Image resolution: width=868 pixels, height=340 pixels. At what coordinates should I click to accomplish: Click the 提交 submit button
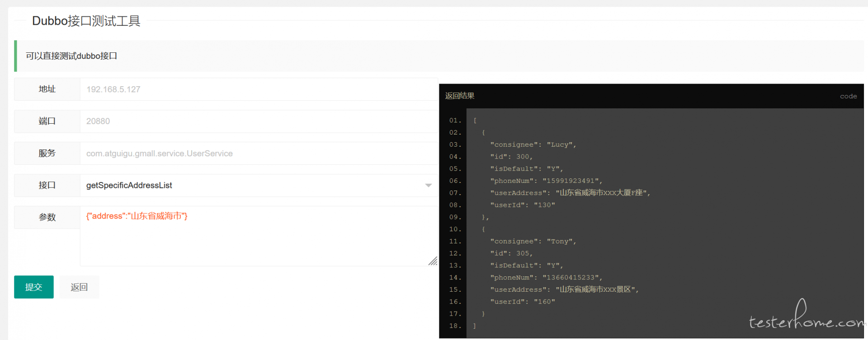tap(34, 287)
